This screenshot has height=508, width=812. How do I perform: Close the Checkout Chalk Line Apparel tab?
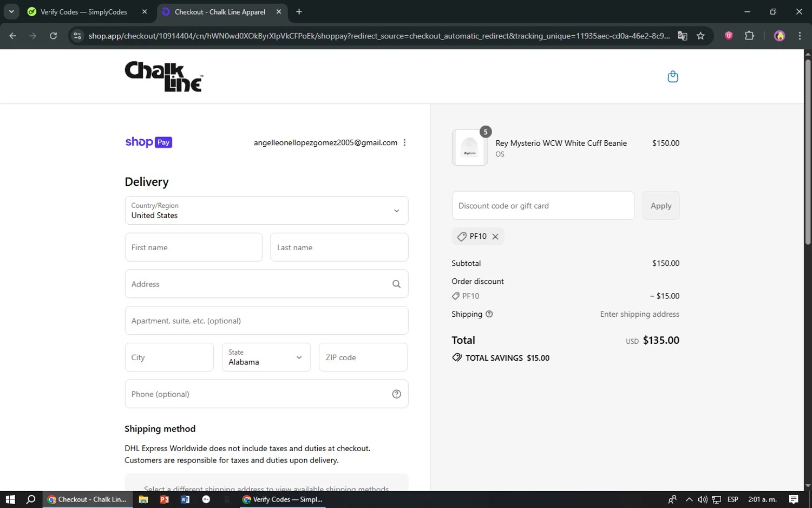coord(279,11)
